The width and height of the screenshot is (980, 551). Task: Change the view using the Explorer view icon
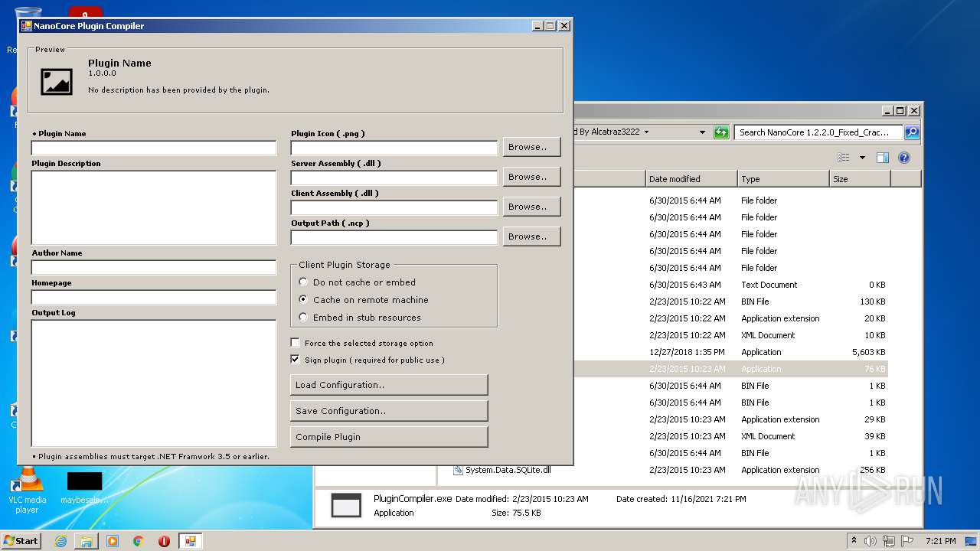tap(844, 158)
